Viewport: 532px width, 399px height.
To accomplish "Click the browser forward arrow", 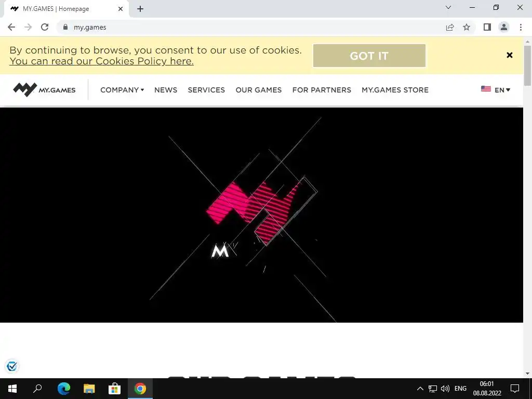I will coord(28,27).
